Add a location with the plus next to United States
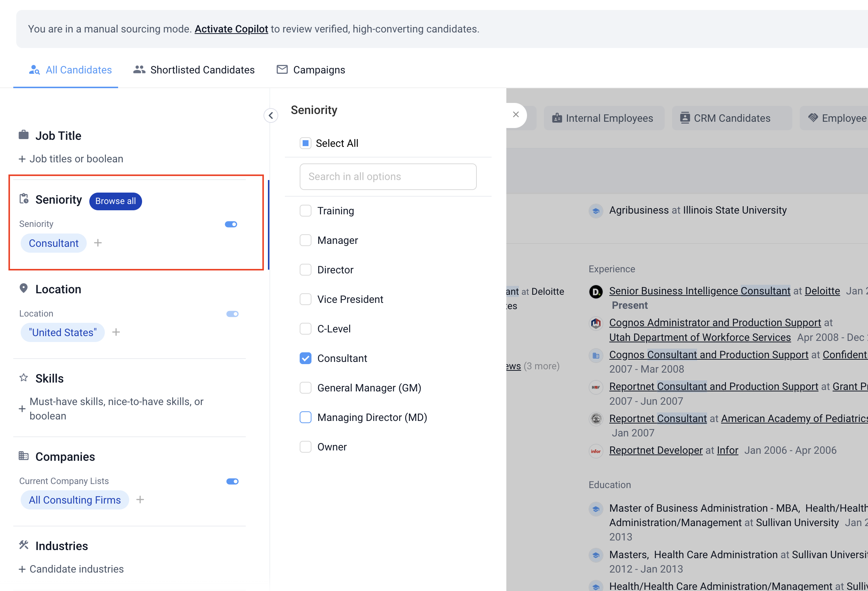This screenshot has width=868, height=591. 116,332
